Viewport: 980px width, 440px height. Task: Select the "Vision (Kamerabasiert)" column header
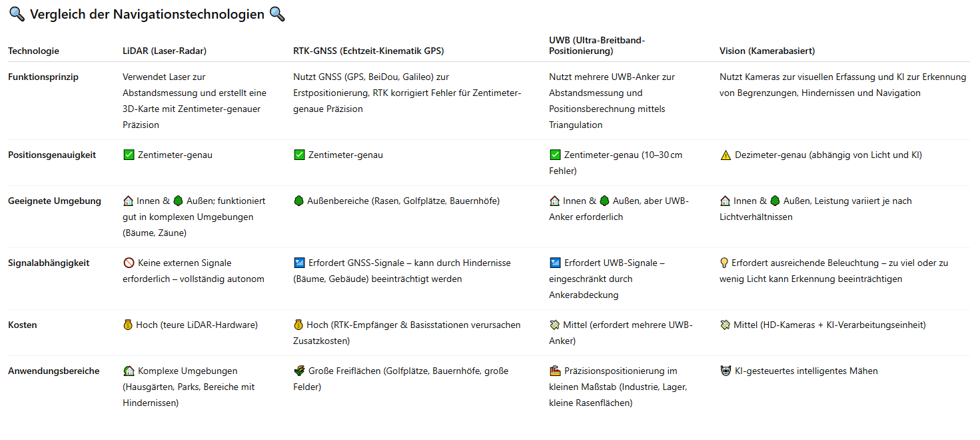767,51
